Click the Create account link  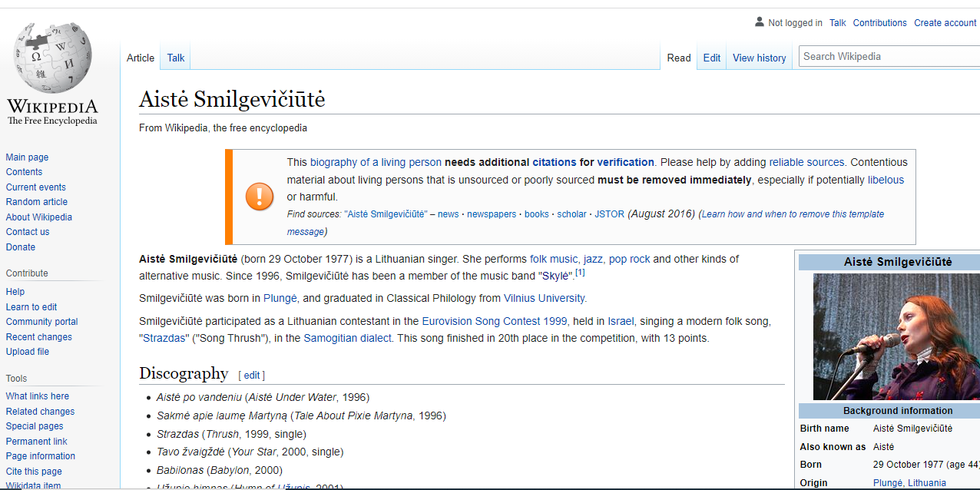[x=945, y=23]
